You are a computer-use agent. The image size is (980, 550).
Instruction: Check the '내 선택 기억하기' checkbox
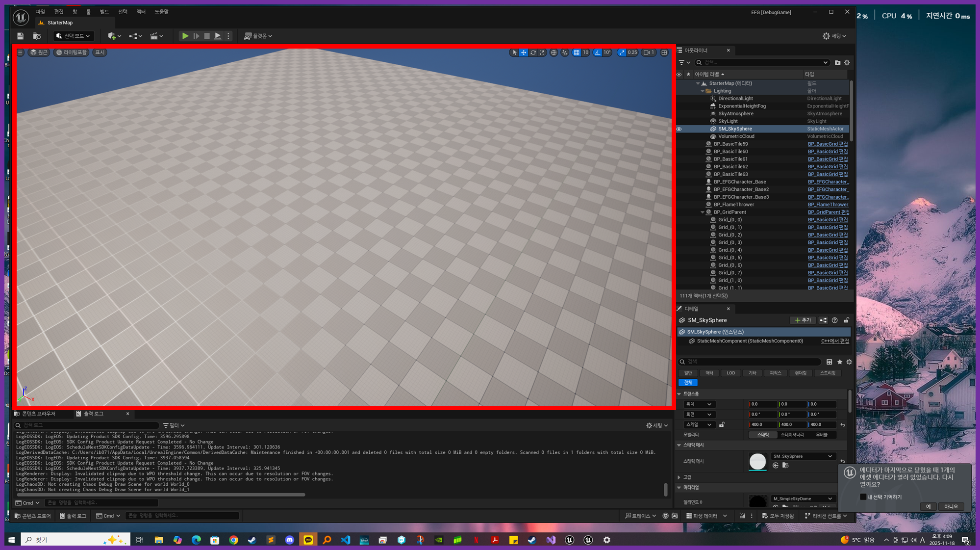(x=863, y=497)
